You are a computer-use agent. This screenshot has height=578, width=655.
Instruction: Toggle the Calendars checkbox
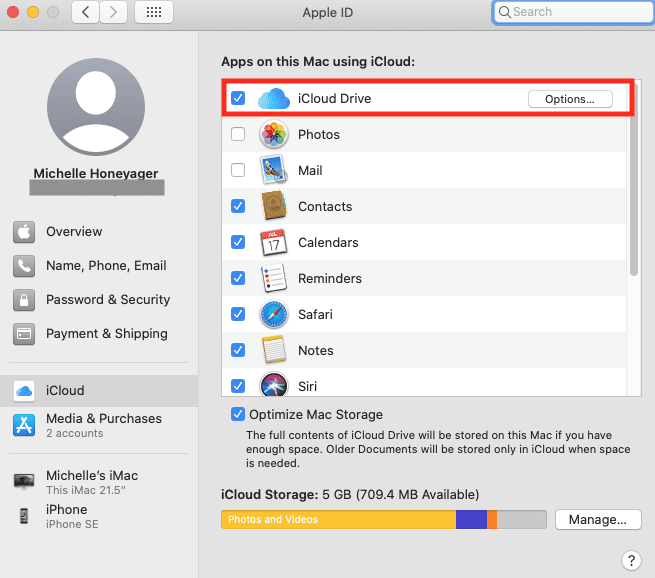[x=238, y=242]
